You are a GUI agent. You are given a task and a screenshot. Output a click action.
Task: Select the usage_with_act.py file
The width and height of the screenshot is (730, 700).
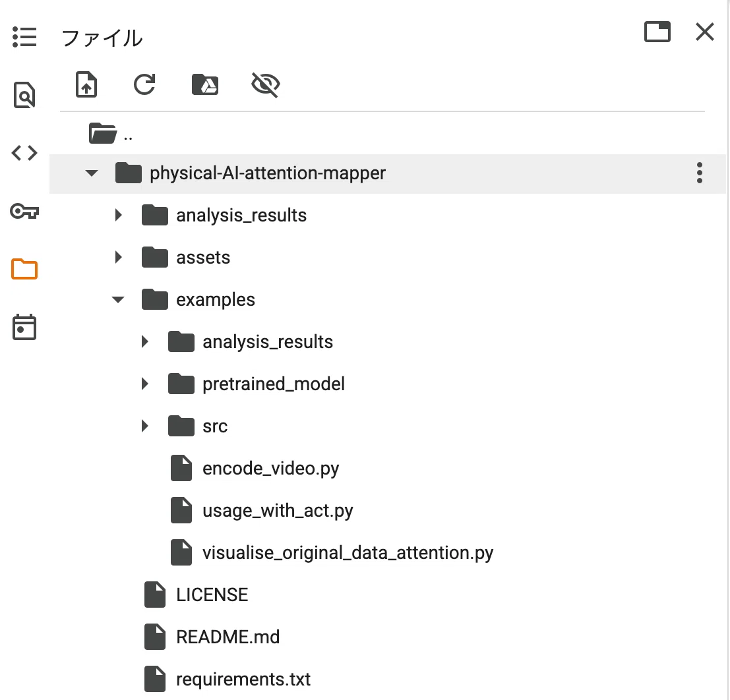[278, 511]
